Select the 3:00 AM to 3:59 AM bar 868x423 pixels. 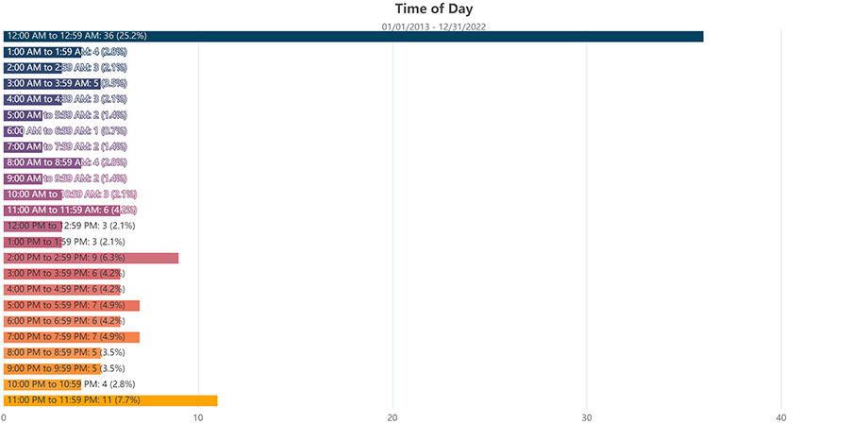click(52, 84)
